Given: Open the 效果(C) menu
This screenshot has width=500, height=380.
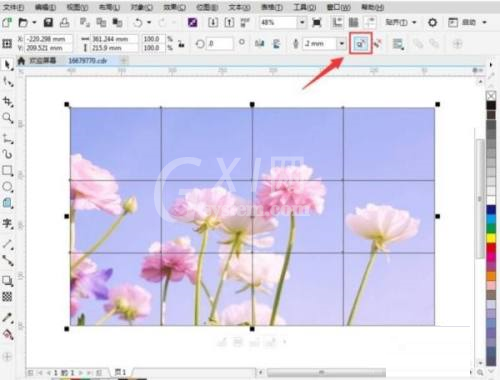Looking at the screenshot, I should 175,7.
